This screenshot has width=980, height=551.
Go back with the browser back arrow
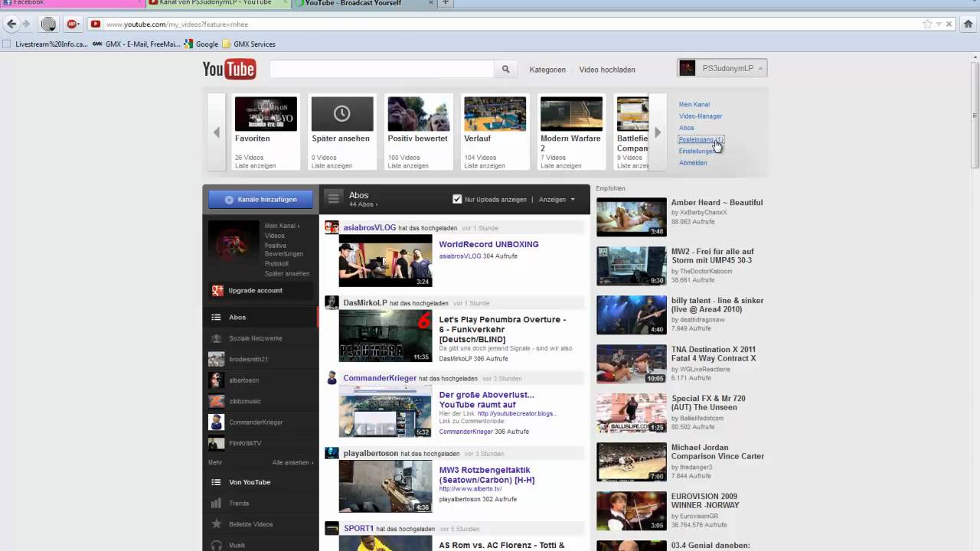(x=11, y=24)
